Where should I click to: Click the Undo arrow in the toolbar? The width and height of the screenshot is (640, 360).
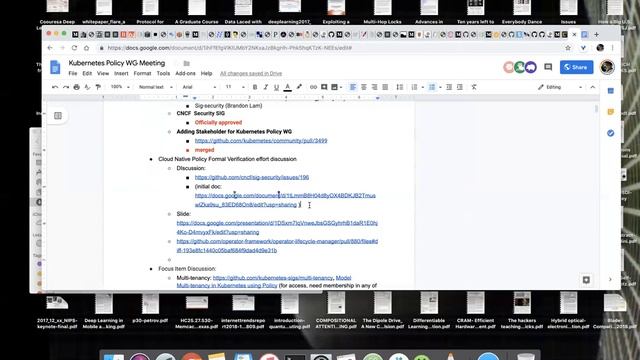[x=55, y=87]
